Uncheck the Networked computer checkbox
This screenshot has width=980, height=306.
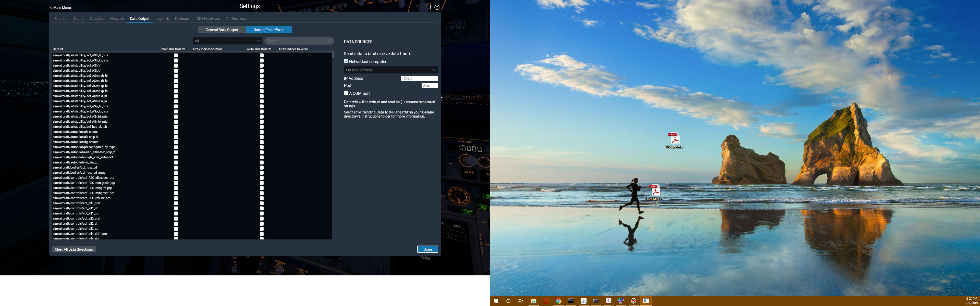click(x=346, y=61)
